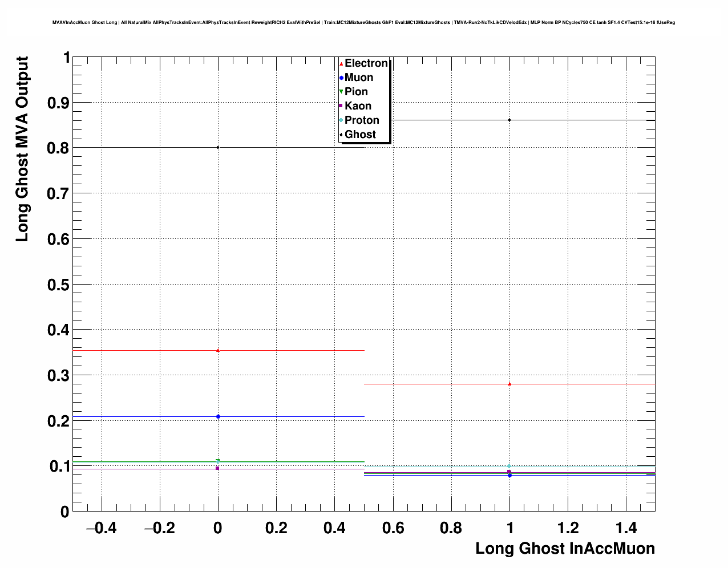
Task: Click the x-axis label −0.2
Action: point(160,528)
